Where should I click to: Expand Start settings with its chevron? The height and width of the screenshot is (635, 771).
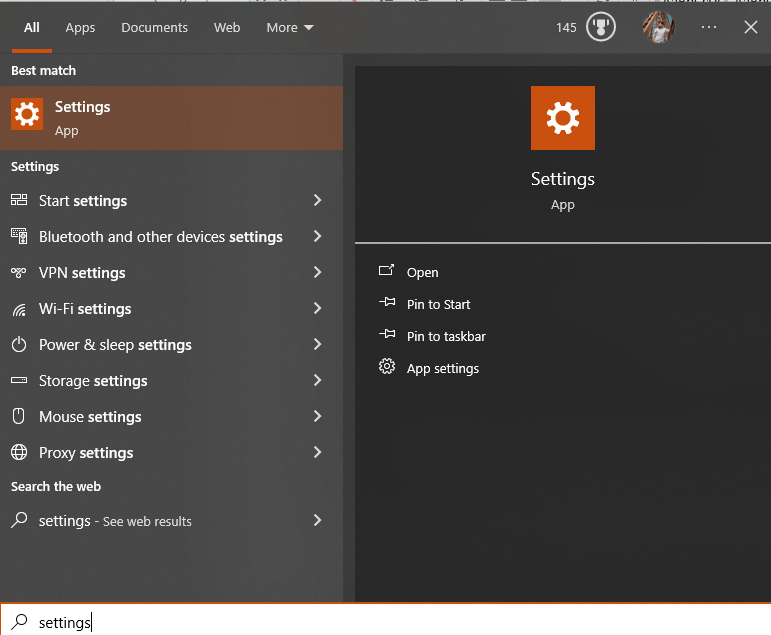coord(318,200)
